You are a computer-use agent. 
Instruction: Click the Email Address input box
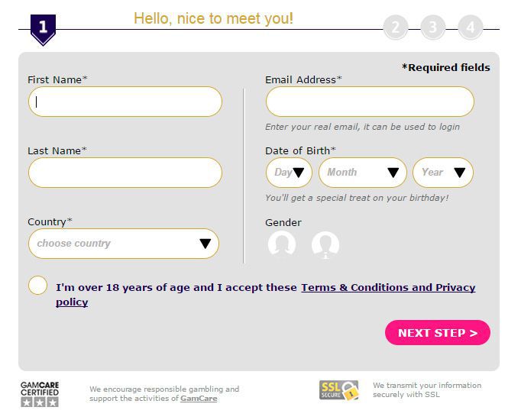(370, 102)
